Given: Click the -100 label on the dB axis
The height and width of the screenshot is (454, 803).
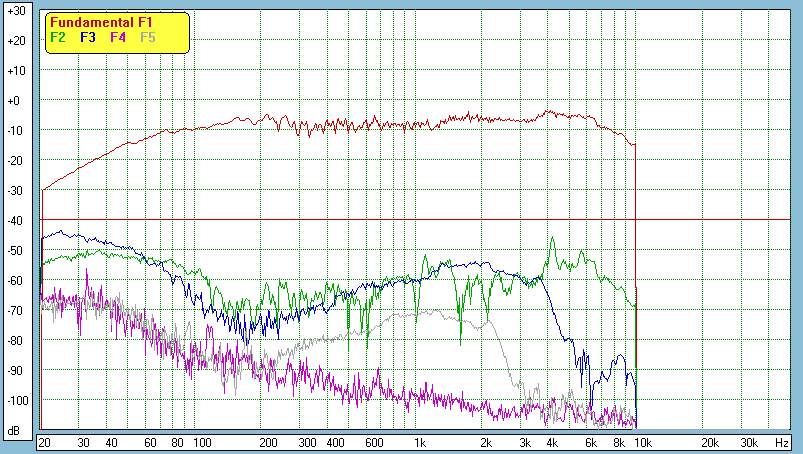Looking at the screenshot, I should pos(15,400).
